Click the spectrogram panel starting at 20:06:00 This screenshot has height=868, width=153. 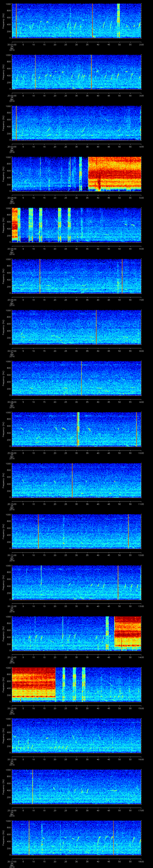pos(76,276)
